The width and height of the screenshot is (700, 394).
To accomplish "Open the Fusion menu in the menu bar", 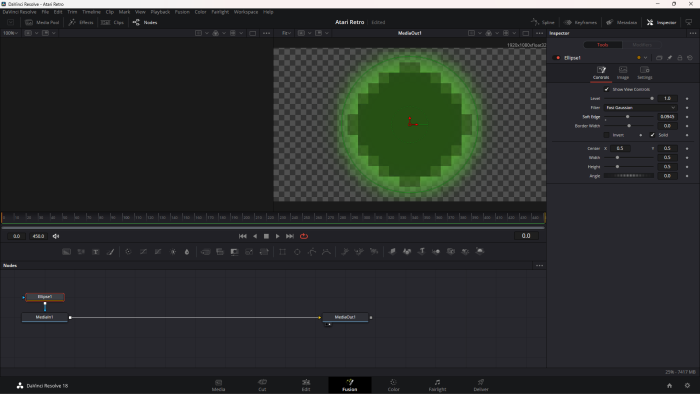I will pos(182,12).
